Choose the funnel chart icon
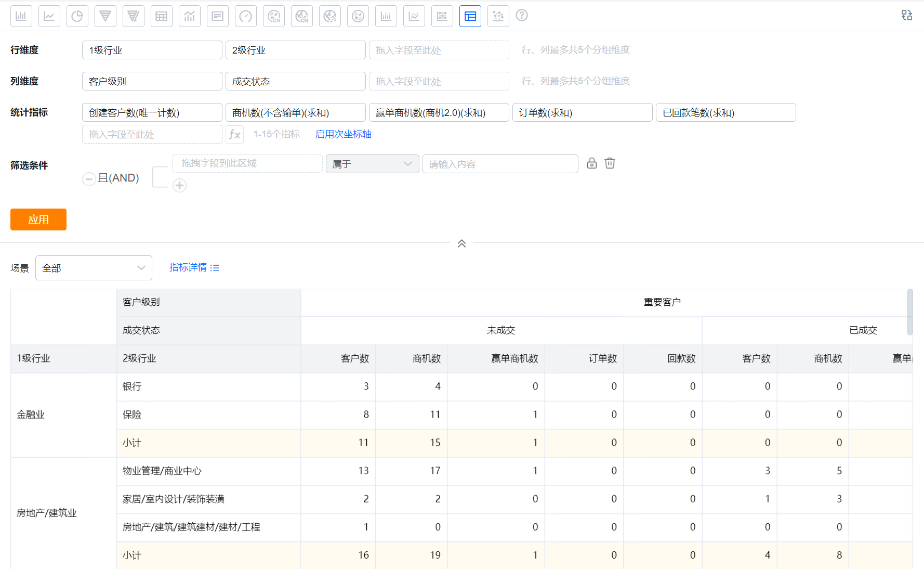The width and height of the screenshot is (924, 569). [x=105, y=16]
